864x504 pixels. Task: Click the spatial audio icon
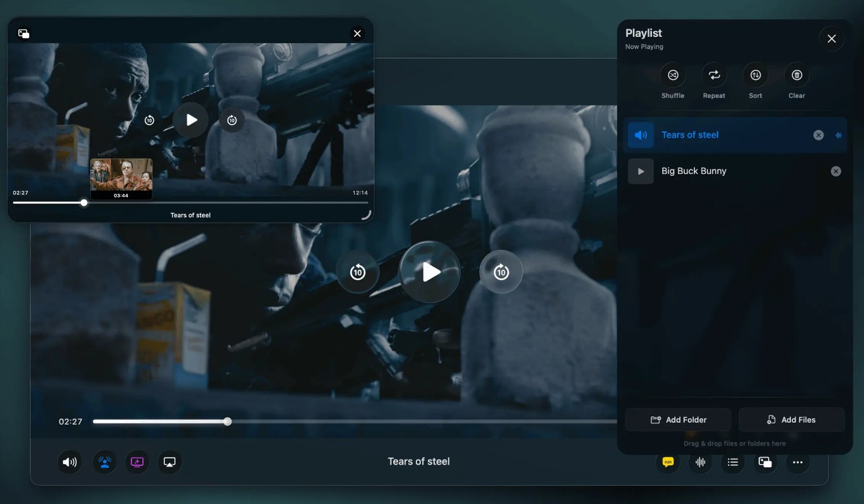(x=104, y=462)
